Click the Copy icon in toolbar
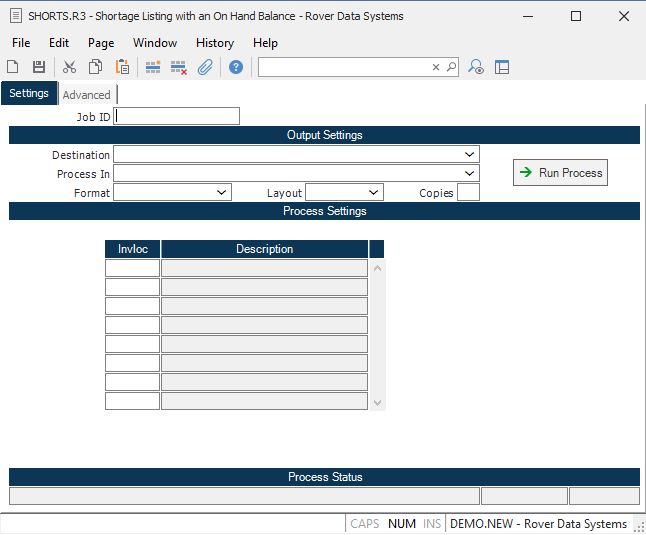Viewport: 646px width, 535px height. point(95,67)
